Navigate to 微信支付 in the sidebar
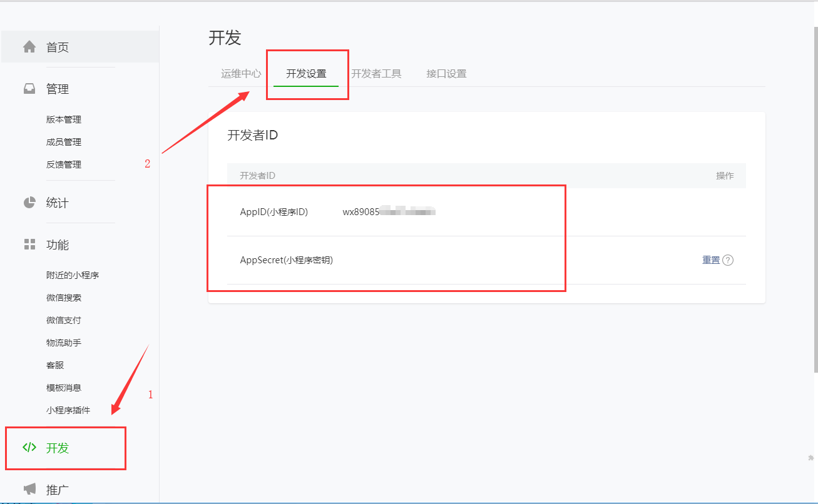818x504 pixels. pos(64,320)
